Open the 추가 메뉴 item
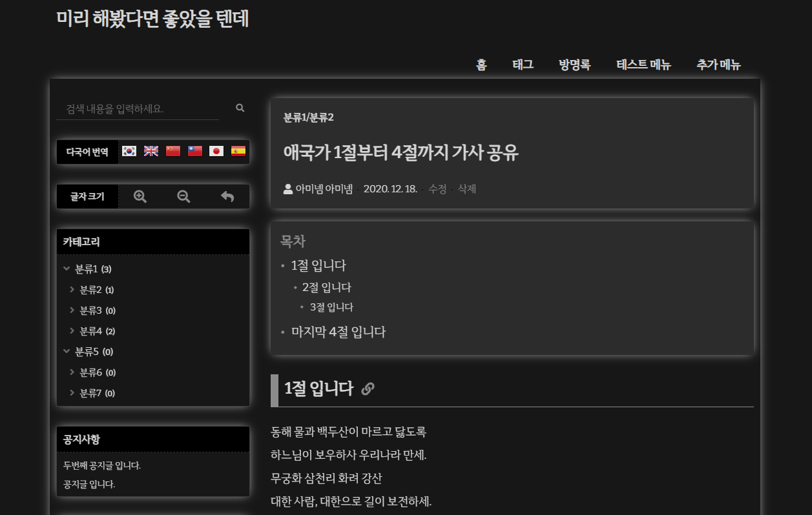This screenshot has width=812, height=515. click(x=718, y=65)
